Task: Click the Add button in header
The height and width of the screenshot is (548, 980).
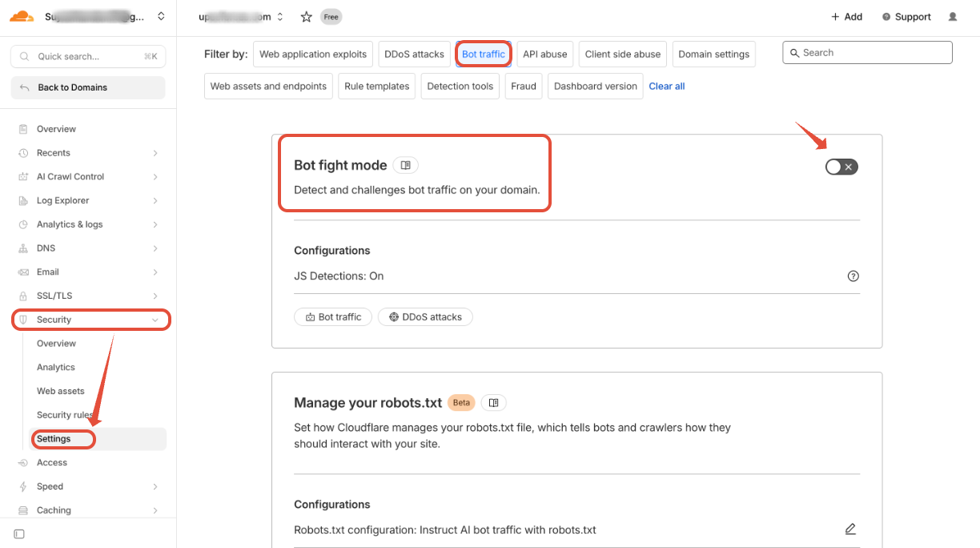Action: [x=847, y=17]
